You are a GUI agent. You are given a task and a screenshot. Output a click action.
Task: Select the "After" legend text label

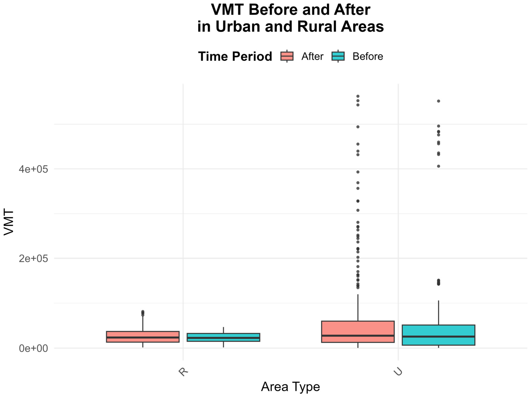(x=312, y=56)
